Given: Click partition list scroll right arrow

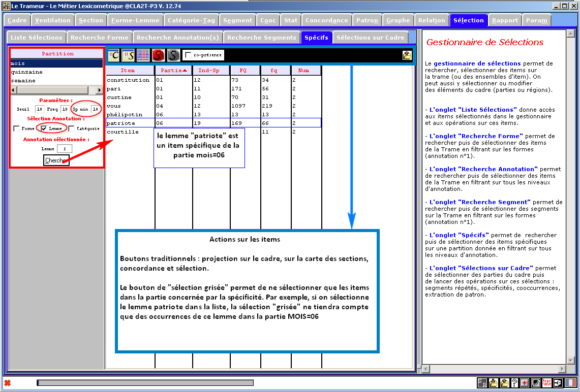Looking at the screenshot, I should click(99, 90).
